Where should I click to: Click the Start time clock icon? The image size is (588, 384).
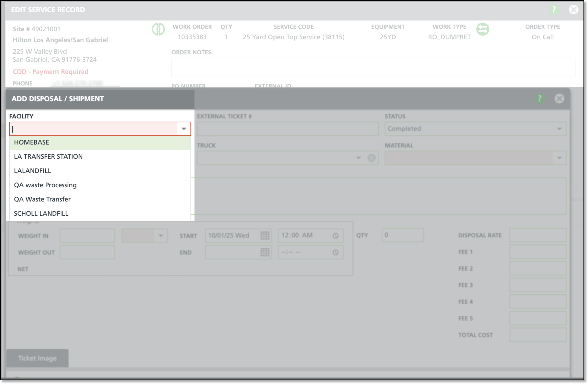click(335, 236)
